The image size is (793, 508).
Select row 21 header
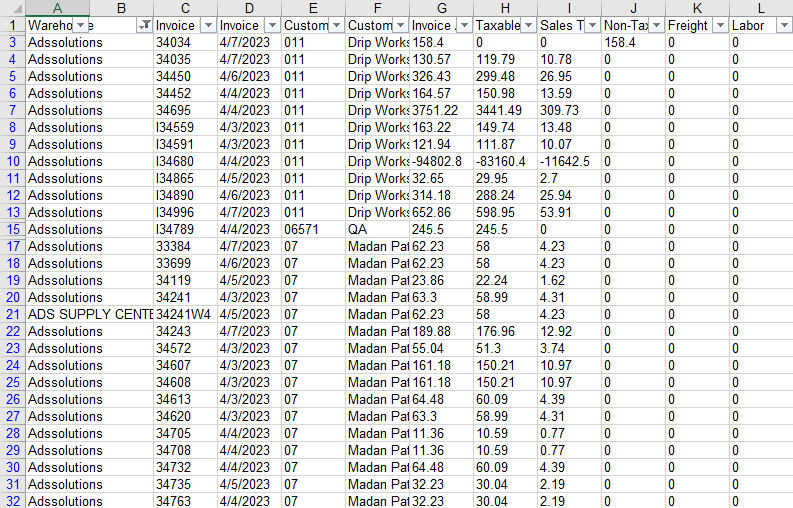(13, 314)
